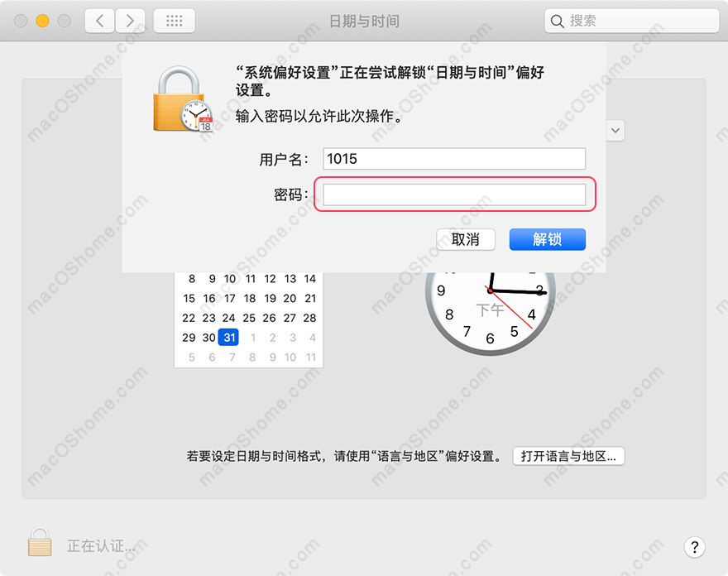The height and width of the screenshot is (576, 728).
Task: Click the forward navigation arrow
Action: (130, 21)
